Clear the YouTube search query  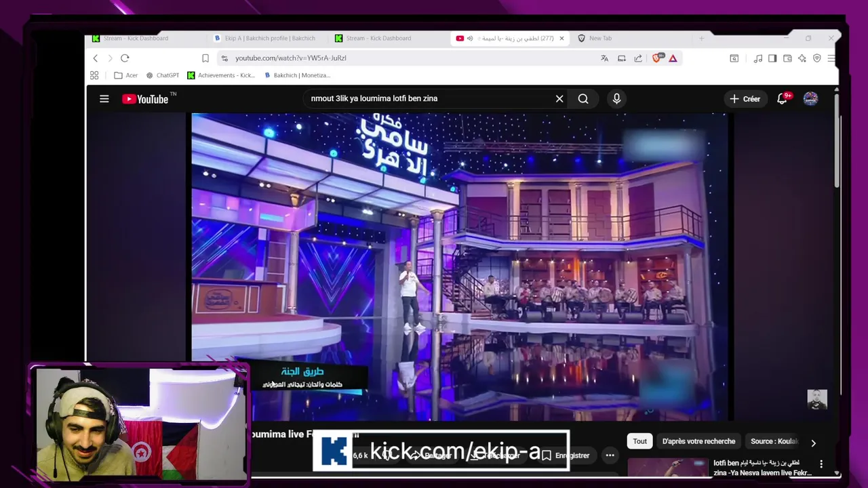pos(559,99)
